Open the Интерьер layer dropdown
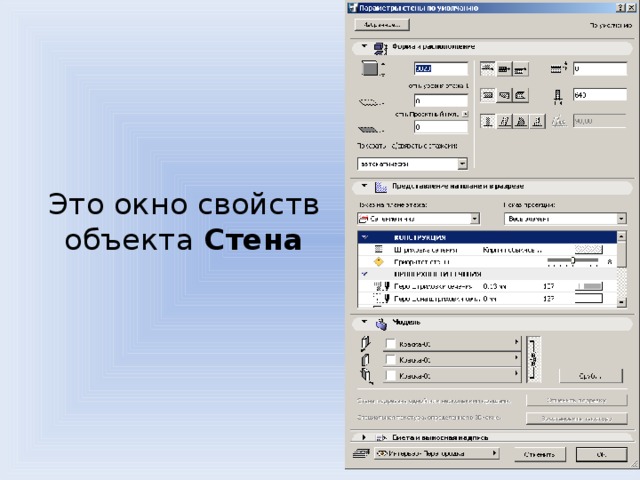Screen dimensions: 640x480 [437, 453]
